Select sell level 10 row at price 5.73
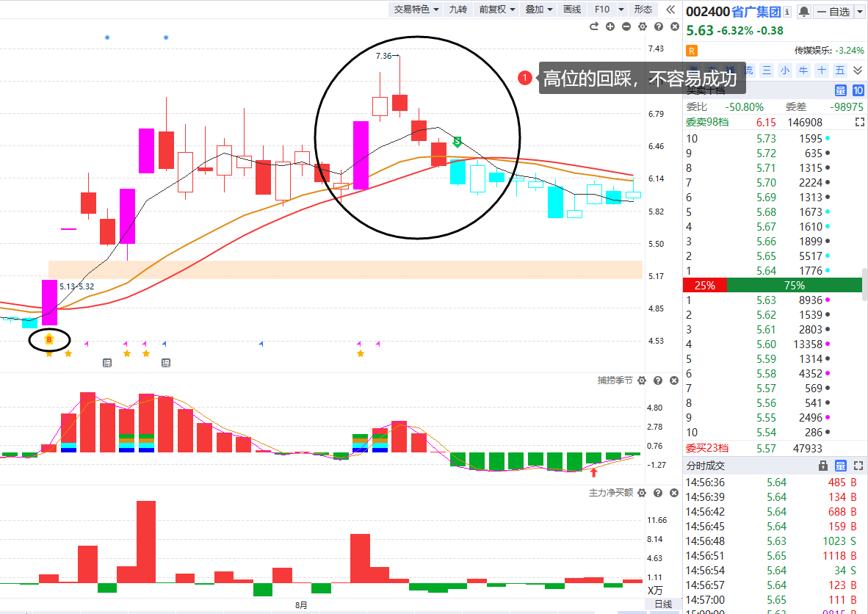 point(773,138)
